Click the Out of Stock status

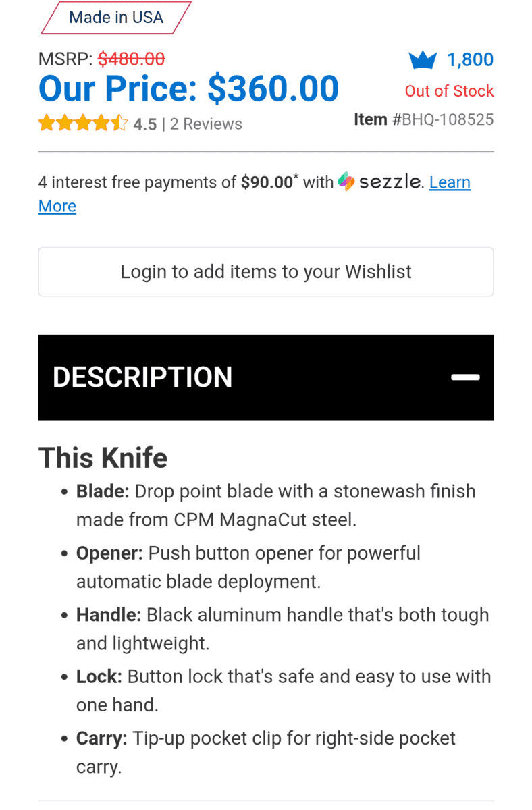point(449,91)
